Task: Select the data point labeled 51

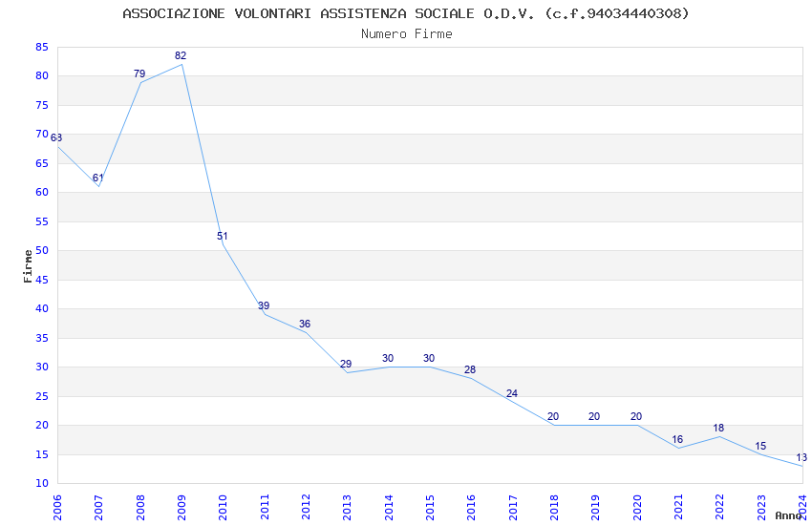Action: click(223, 236)
